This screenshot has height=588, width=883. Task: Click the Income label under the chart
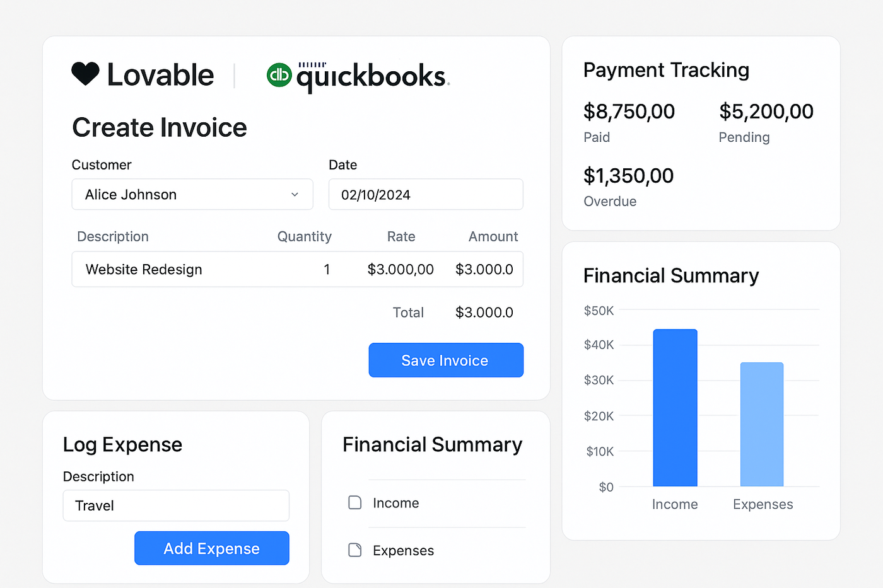pos(675,504)
